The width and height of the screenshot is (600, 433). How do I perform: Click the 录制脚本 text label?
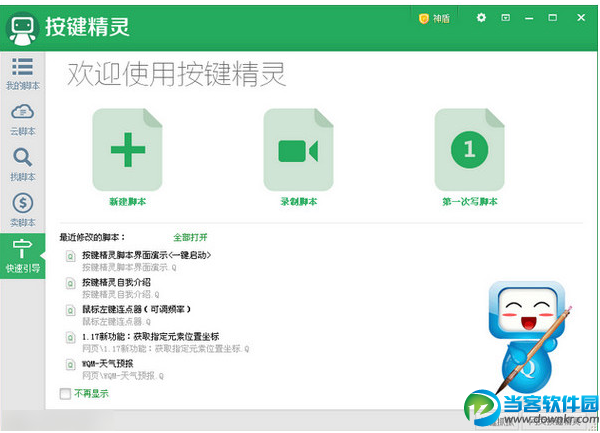(298, 202)
